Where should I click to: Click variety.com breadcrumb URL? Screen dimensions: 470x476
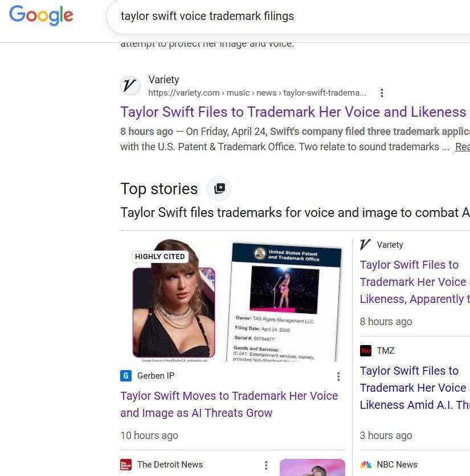point(258,93)
